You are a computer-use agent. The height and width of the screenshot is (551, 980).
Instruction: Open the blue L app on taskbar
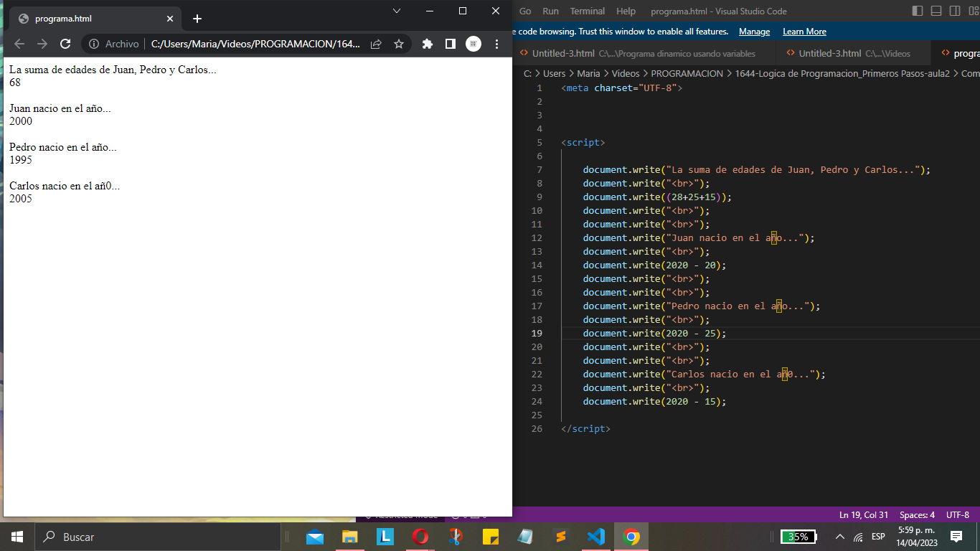385,537
